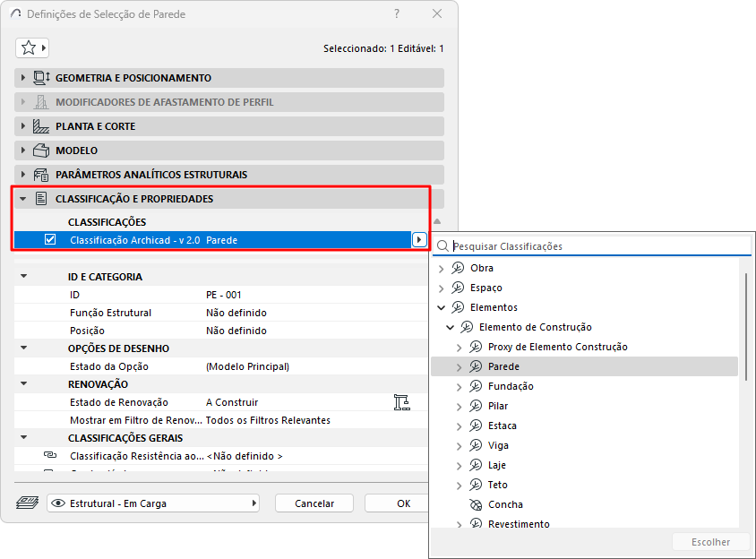Expand the Viga tree node chevron
756x559 pixels.
(459, 446)
